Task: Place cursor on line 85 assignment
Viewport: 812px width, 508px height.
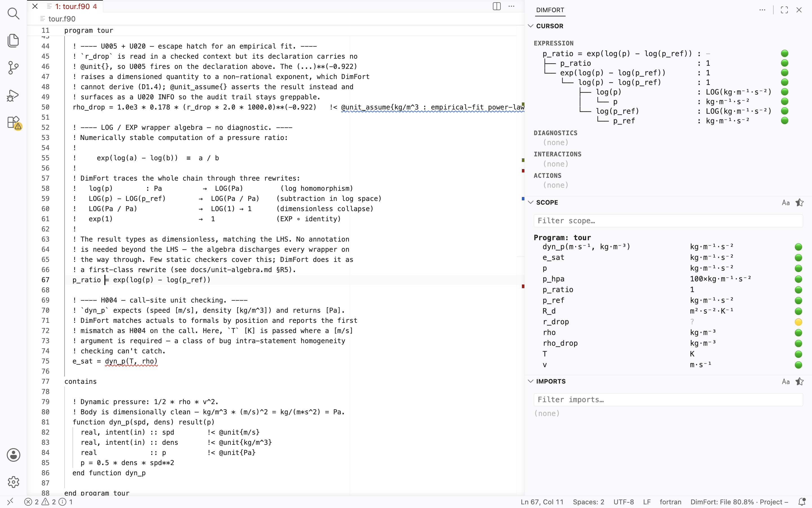Action: coord(127,463)
